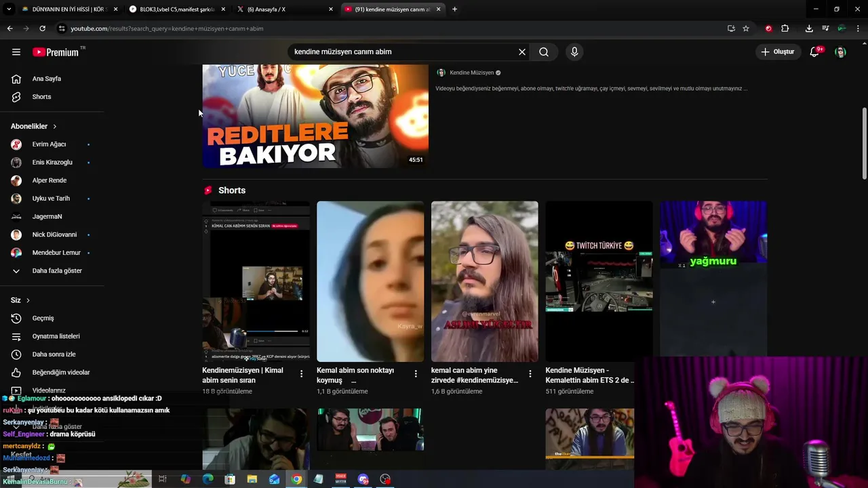Viewport: 868px width, 488px height.
Task: Open Evrim Ağacı subscription channel
Action: pyautogui.click(x=49, y=144)
